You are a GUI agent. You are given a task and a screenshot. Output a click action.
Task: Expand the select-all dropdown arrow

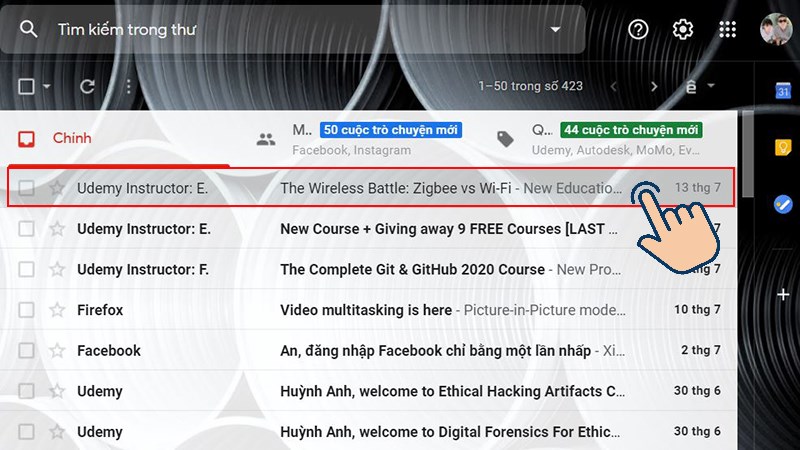(47, 87)
